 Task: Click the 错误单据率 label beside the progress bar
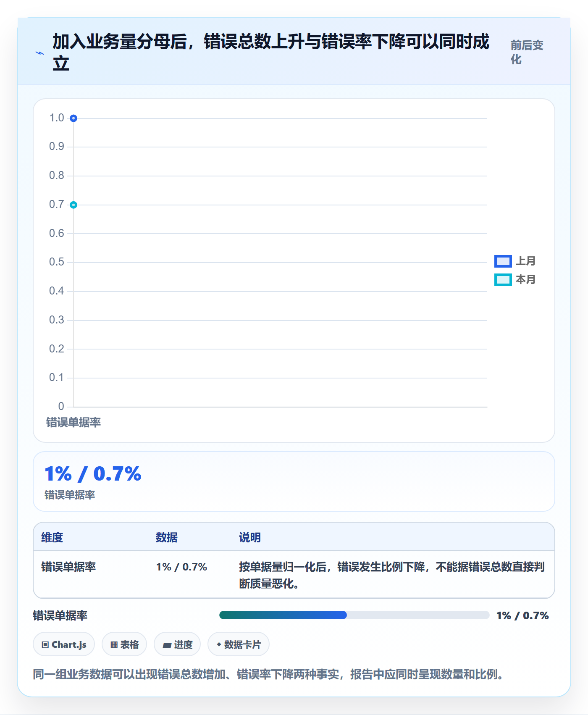[60, 615]
